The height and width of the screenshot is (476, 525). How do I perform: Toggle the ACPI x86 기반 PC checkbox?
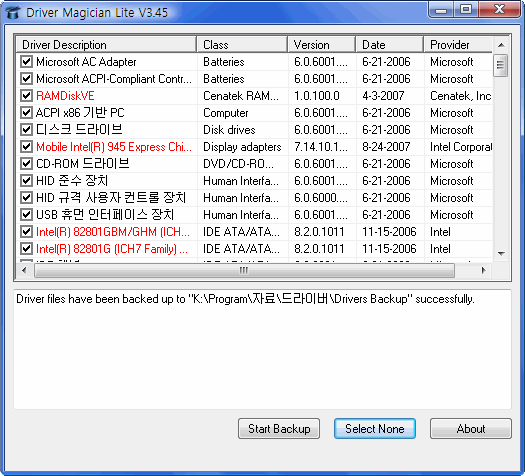pos(26,113)
